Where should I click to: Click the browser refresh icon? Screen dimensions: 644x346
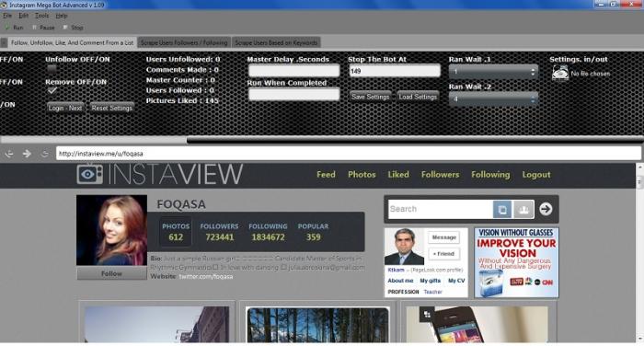point(45,154)
